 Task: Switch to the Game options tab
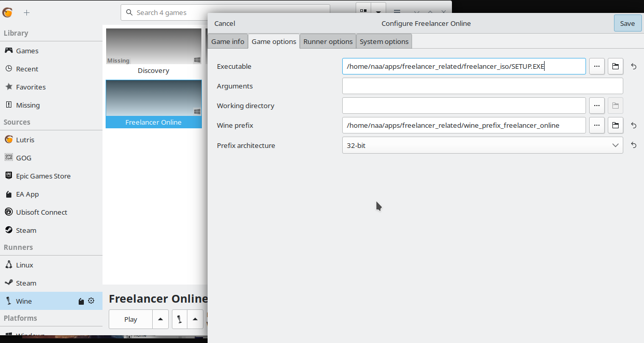tap(274, 41)
